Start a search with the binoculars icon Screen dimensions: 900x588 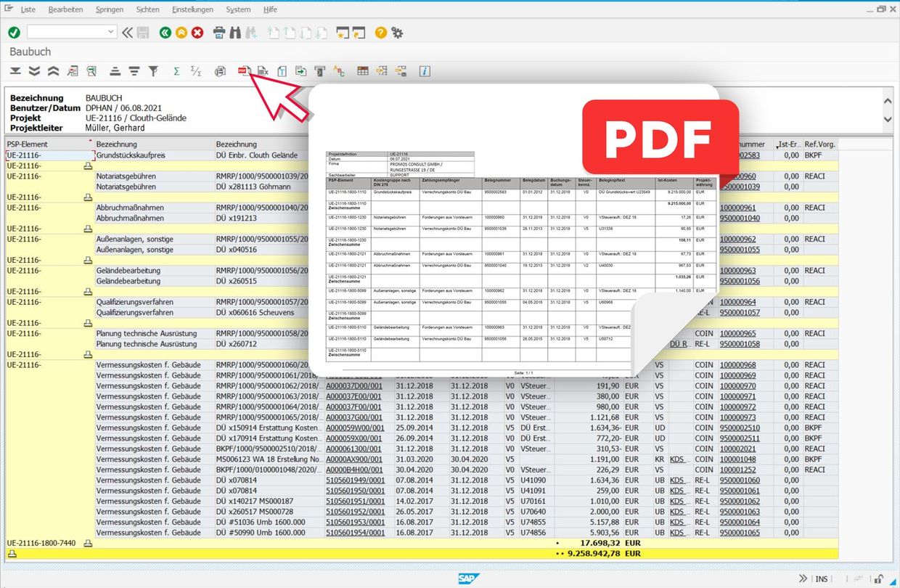(x=235, y=32)
